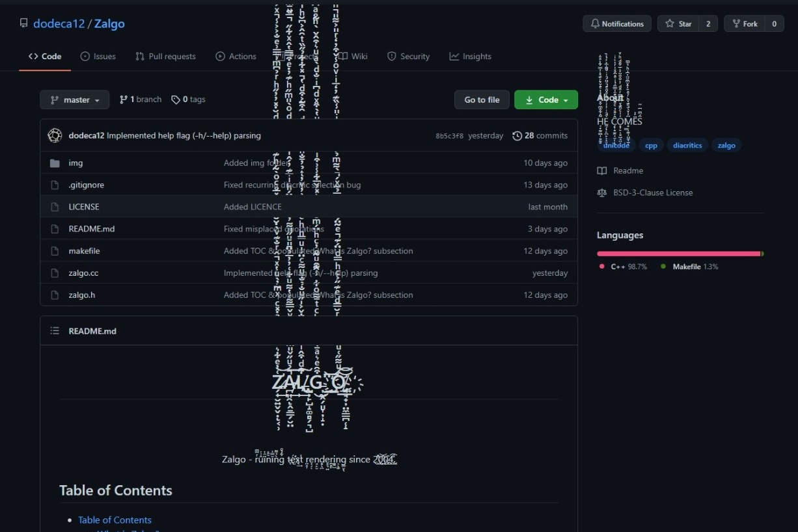798x532 pixels.
Task: Switch to the Pull requests tab
Action: [x=165, y=57]
